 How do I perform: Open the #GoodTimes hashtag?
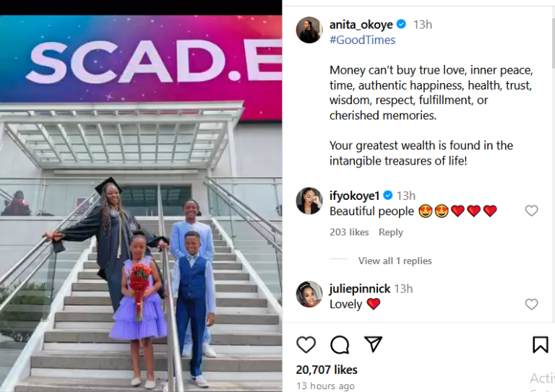(362, 40)
